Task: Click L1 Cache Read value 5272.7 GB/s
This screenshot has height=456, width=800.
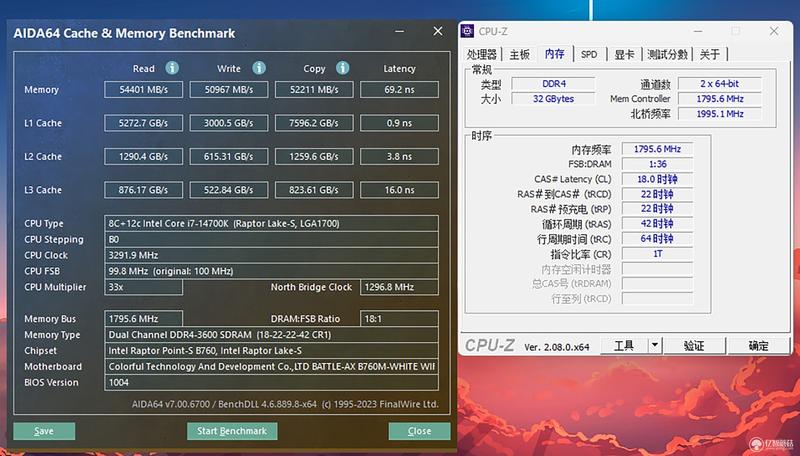Action: (x=143, y=123)
